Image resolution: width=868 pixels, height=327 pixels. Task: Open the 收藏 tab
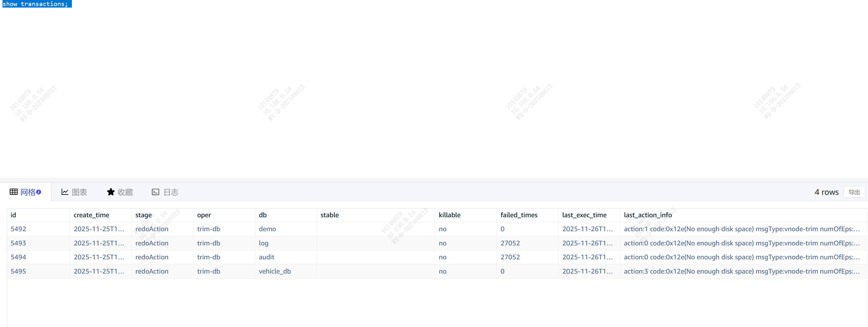coord(125,192)
